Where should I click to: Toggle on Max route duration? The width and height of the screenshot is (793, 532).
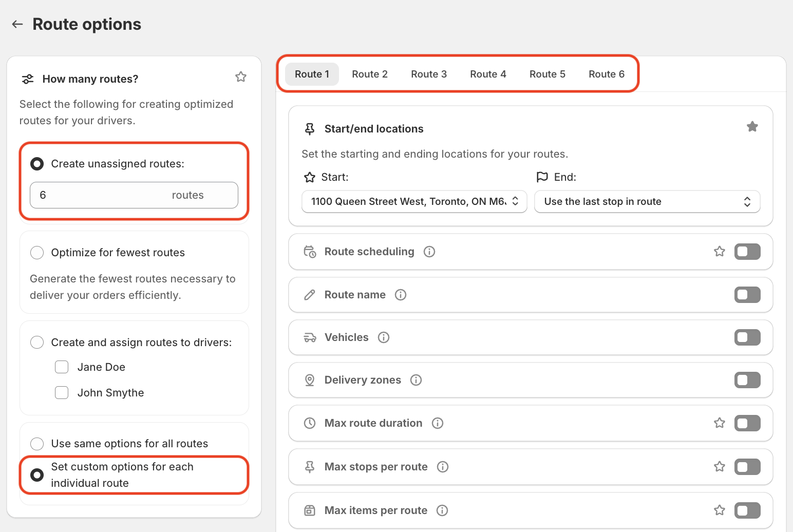747,423
